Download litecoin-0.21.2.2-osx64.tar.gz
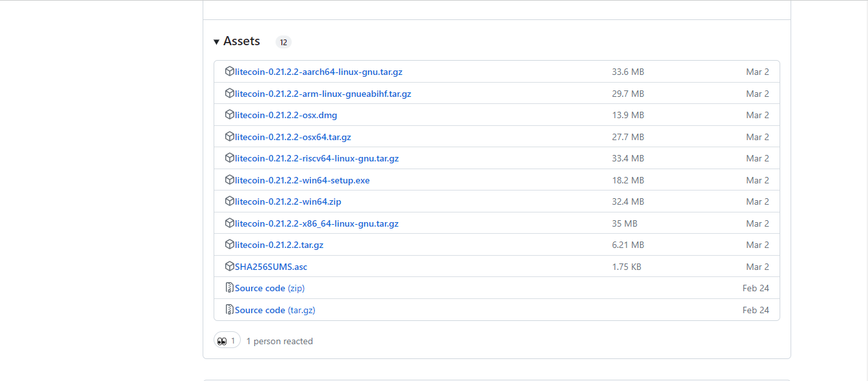Viewport: 868px width, 381px height. click(x=293, y=137)
